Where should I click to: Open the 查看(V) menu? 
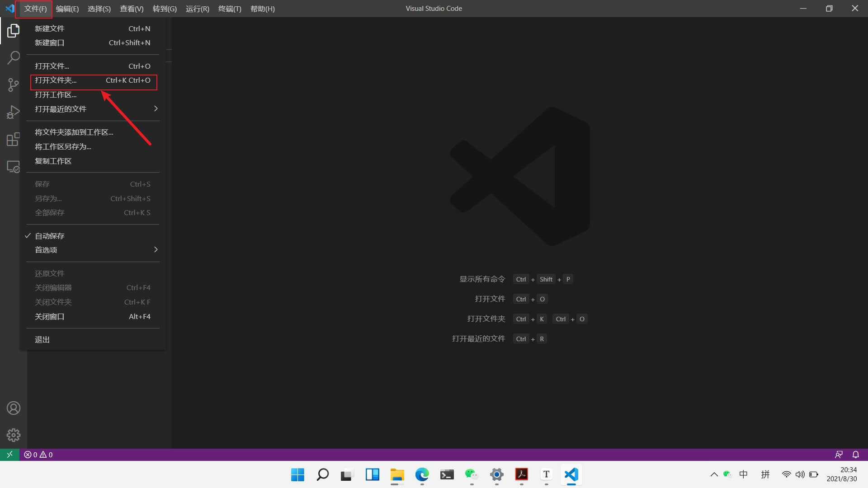pyautogui.click(x=132, y=9)
